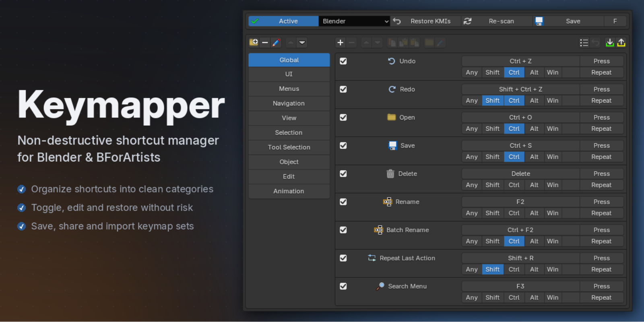
Task: Click the Re-scan refresh arrows icon
Action: point(467,21)
